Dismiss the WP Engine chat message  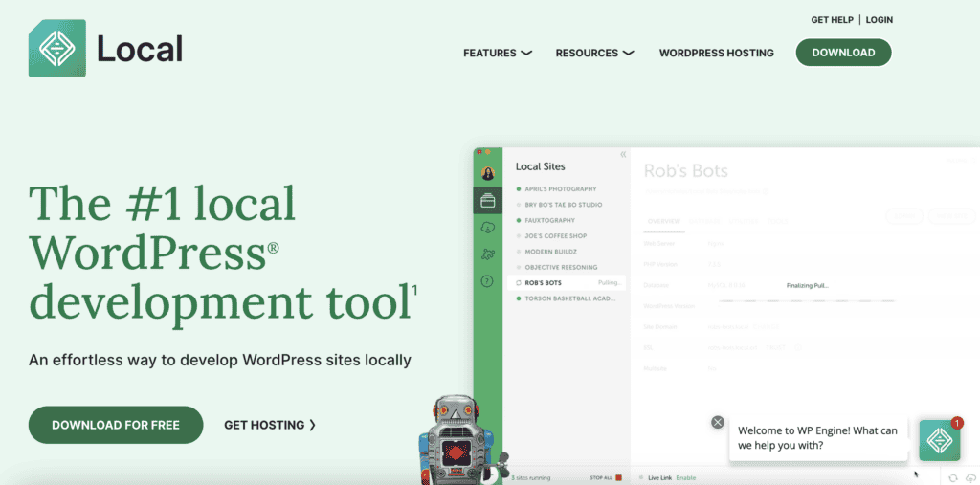[718, 423]
